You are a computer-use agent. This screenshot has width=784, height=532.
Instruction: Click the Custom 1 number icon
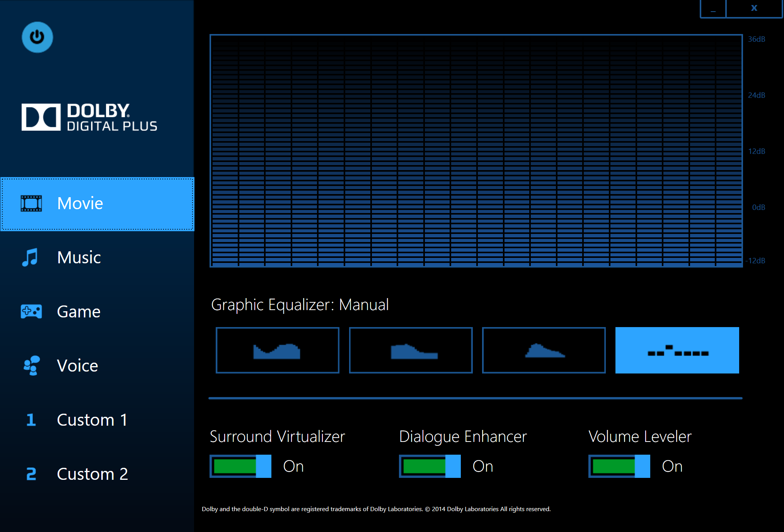click(x=31, y=420)
